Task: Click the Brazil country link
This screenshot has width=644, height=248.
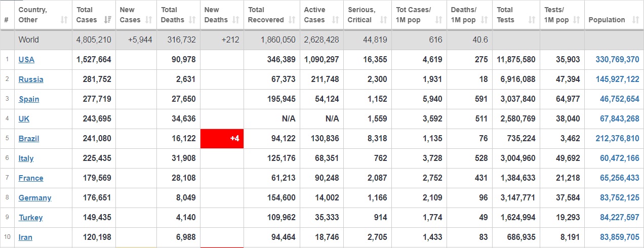Action: pyautogui.click(x=29, y=139)
